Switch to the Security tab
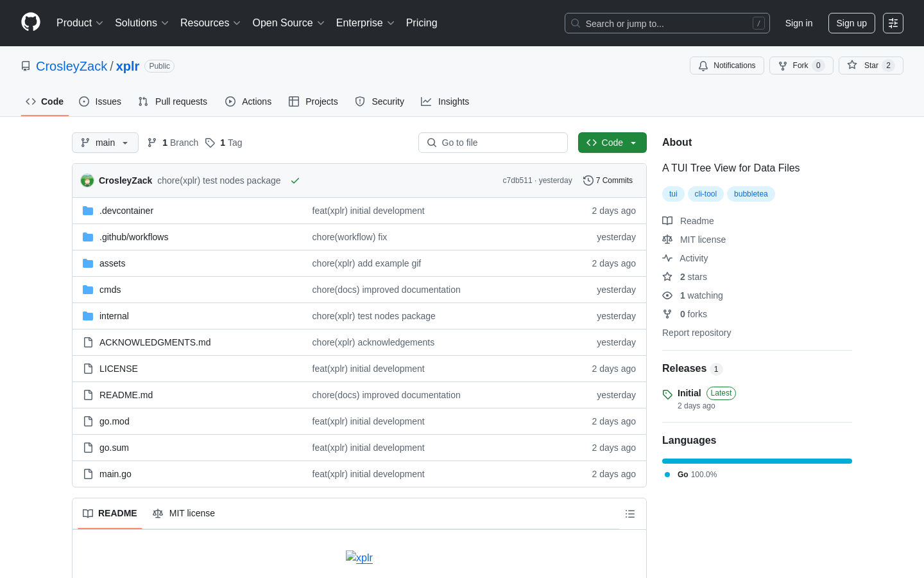This screenshot has width=924, height=578. (x=380, y=101)
